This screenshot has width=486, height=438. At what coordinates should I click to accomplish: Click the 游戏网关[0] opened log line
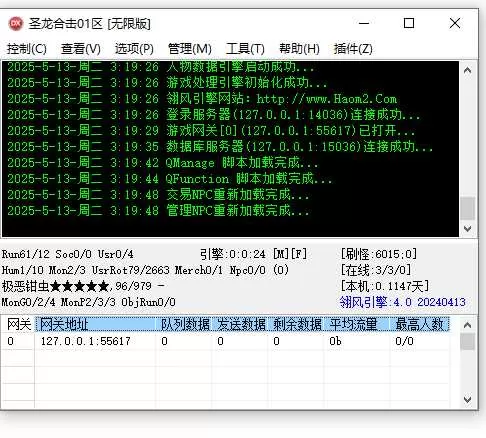[x=211, y=131]
